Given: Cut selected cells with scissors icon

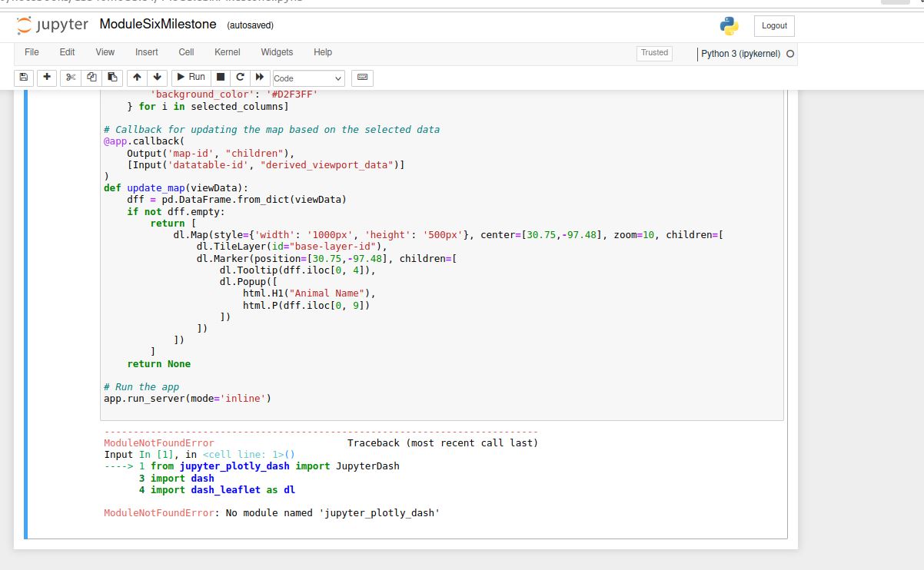Looking at the screenshot, I should 71,78.
